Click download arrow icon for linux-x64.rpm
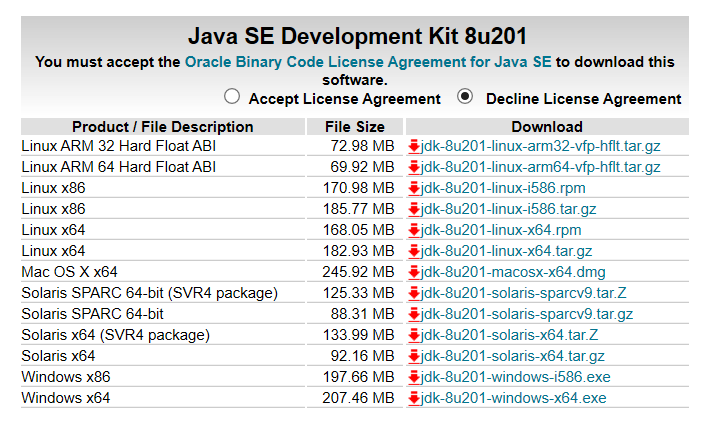 coord(414,231)
